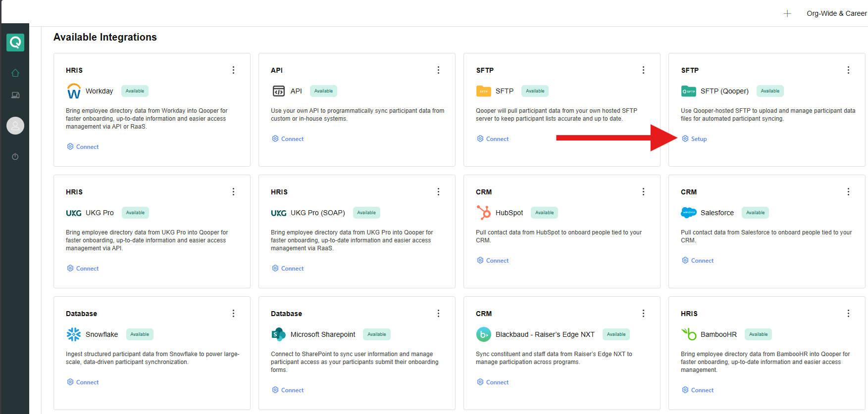The width and height of the screenshot is (868, 414).
Task: Click the plus icon in the top bar
Action: click(787, 13)
